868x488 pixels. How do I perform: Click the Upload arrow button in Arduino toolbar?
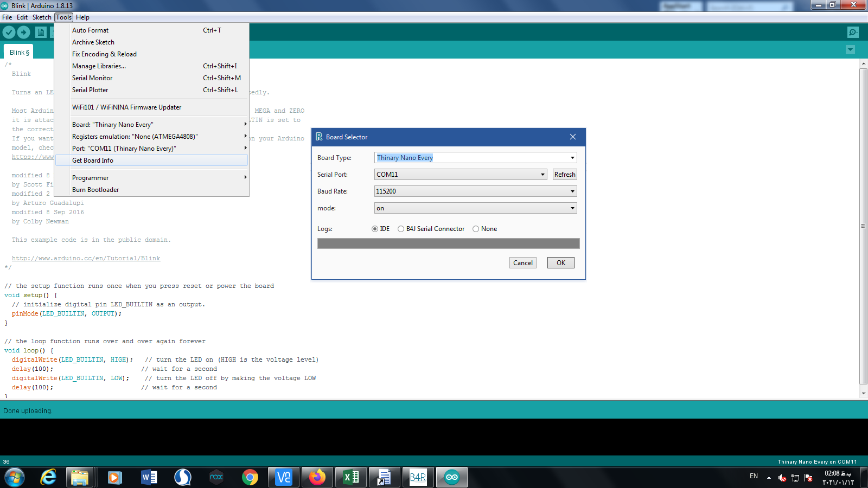point(23,33)
